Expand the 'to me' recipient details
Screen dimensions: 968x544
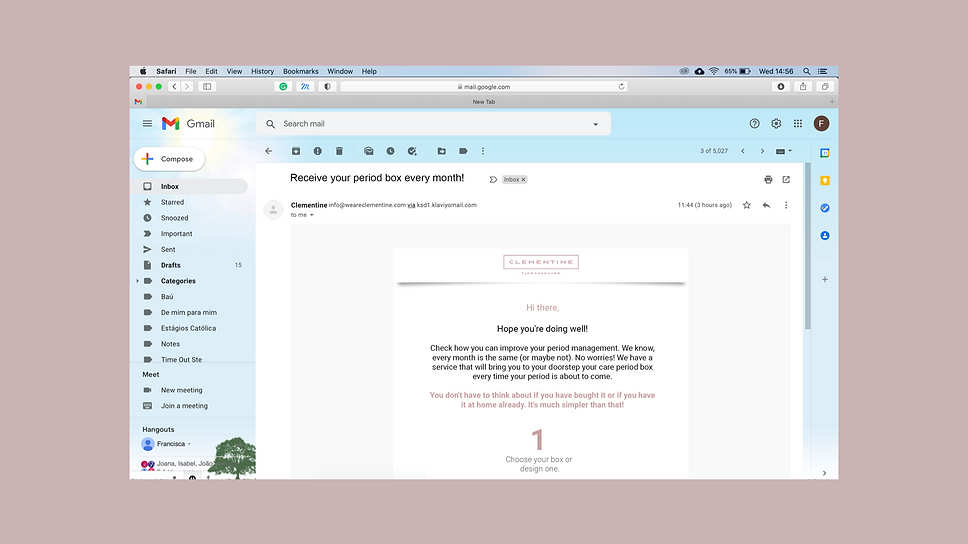[312, 215]
